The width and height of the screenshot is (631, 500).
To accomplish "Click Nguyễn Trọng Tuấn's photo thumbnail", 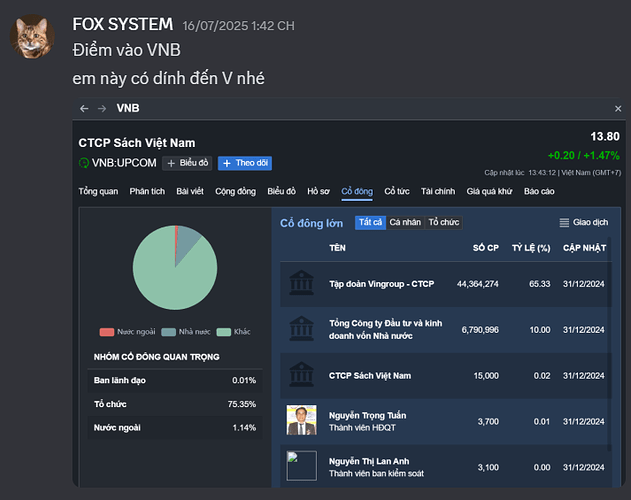I will coord(301,420).
